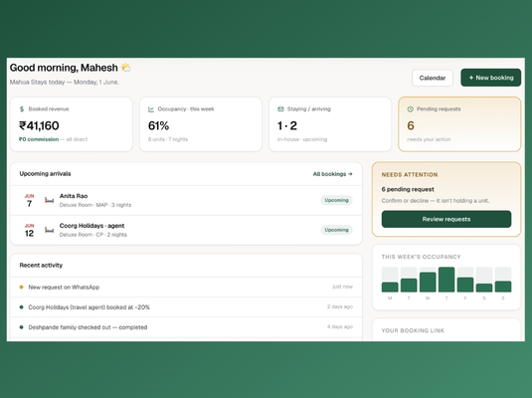Click the bed icon beside Coorg Holidays

(x=49, y=230)
